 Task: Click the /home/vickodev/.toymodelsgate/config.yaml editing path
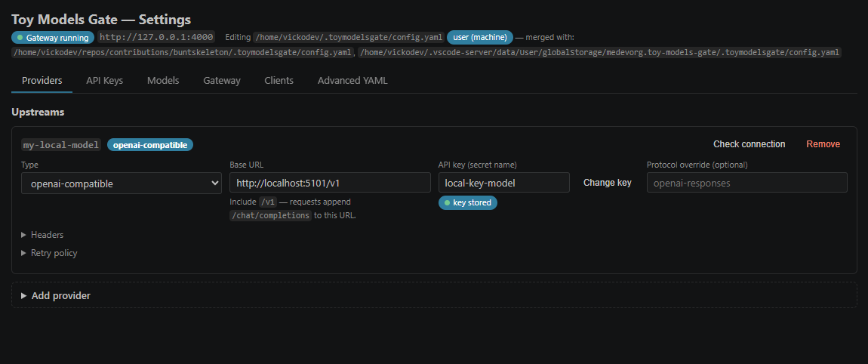[349, 37]
